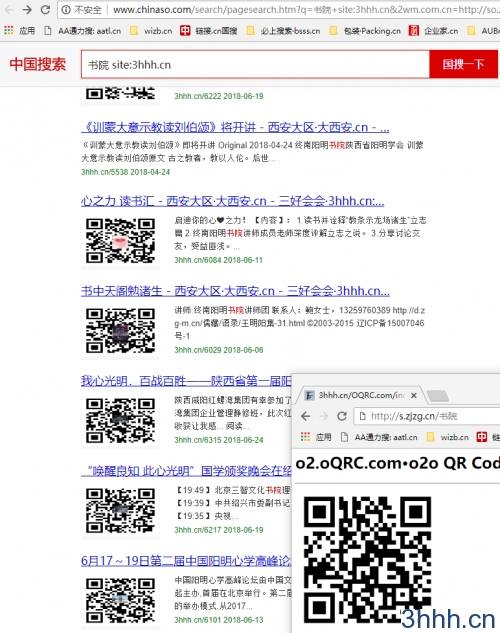Click green URL 3hhh.cn/6217 2018-06-19
The width and height of the screenshot is (500, 633).
coord(219,530)
